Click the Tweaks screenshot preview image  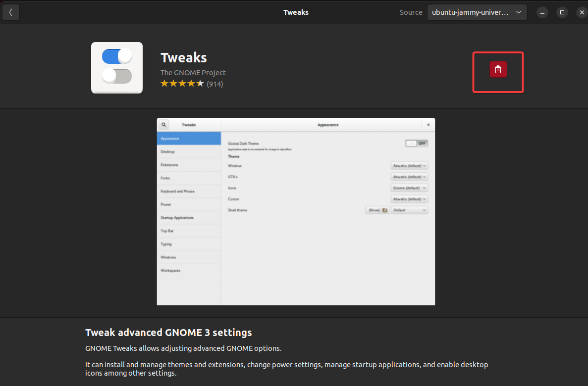pyautogui.click(x=296, y=211)
